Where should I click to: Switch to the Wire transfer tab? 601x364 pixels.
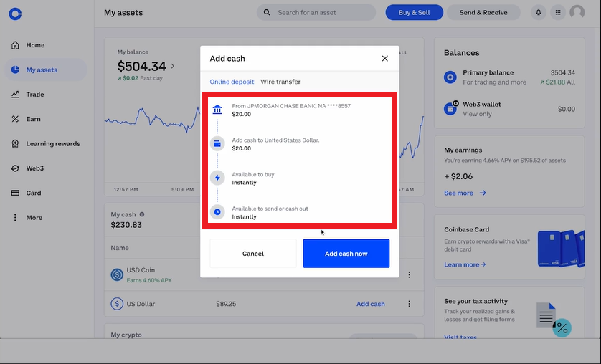(x=280, y=82)
